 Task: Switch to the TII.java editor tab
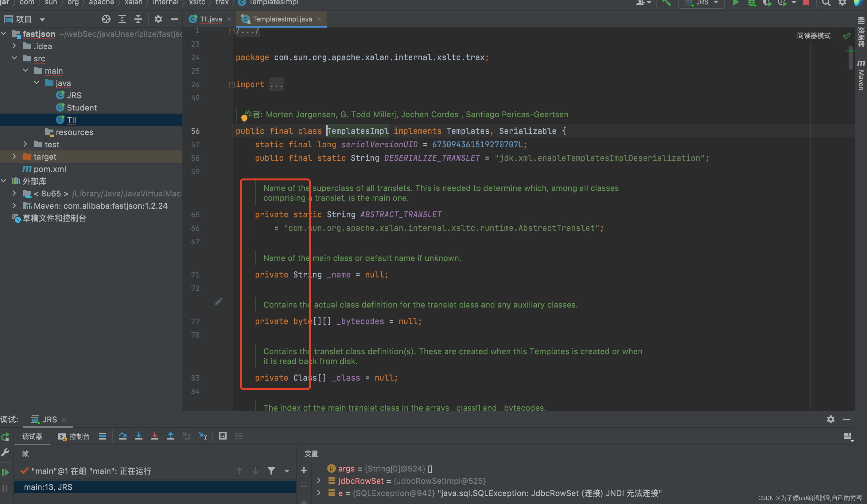pos(210,19)
